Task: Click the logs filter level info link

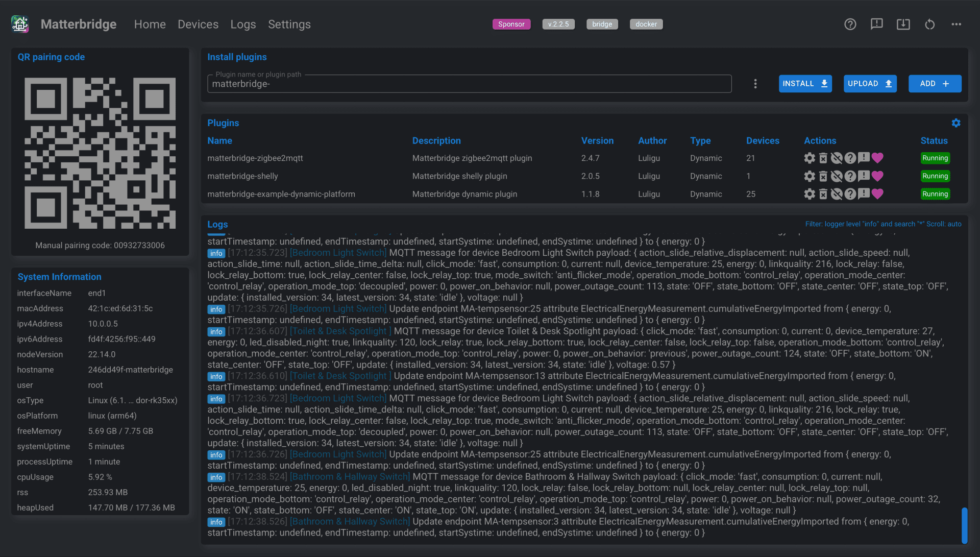Action: [884, 224]
